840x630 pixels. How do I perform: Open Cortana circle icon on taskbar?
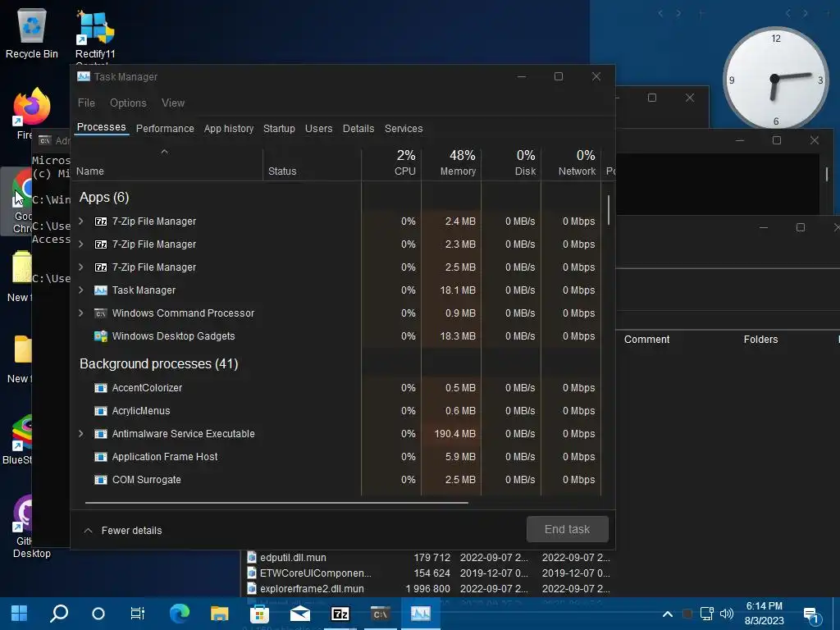tap(98, 614)
